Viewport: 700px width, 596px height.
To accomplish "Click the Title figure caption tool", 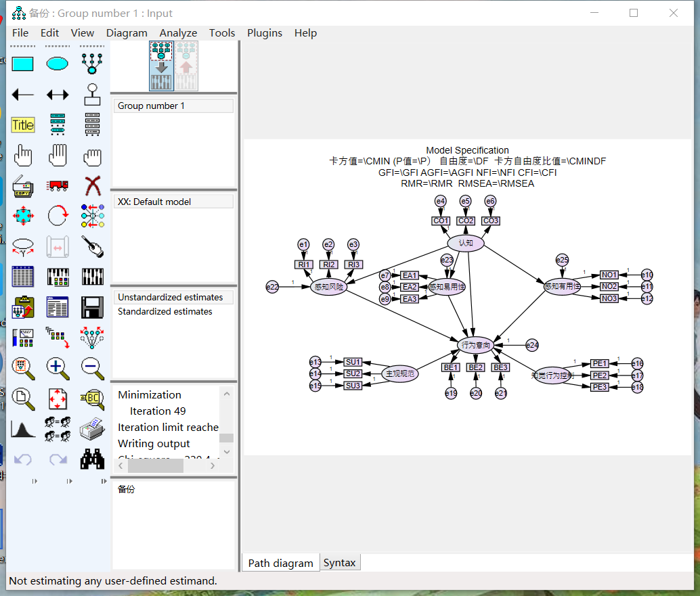I will [23, 125].
